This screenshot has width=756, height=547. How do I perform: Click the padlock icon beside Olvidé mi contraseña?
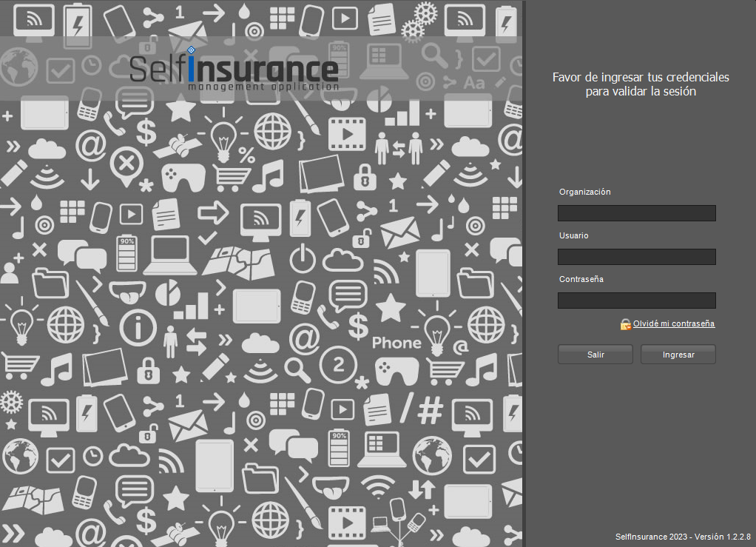click(626, 324)
